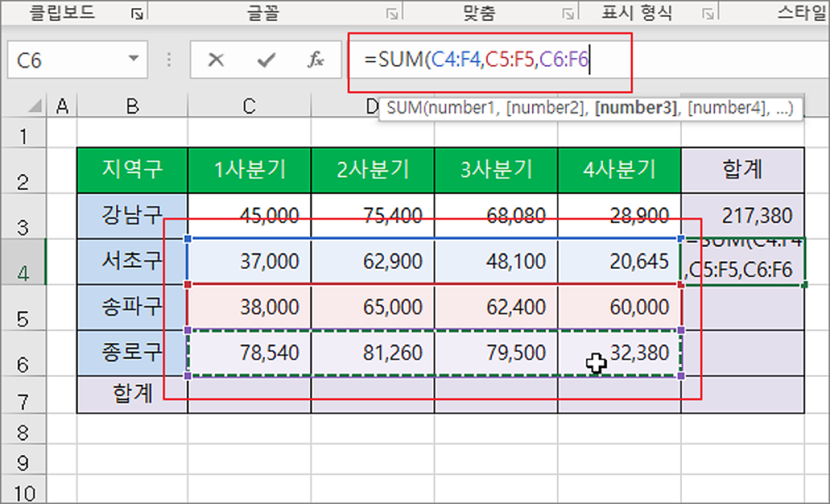Image resolution: width=830 pixels, height=504 pixels.
Task: Click number3 argument in SUM tooltip
Action: [637, 108]
